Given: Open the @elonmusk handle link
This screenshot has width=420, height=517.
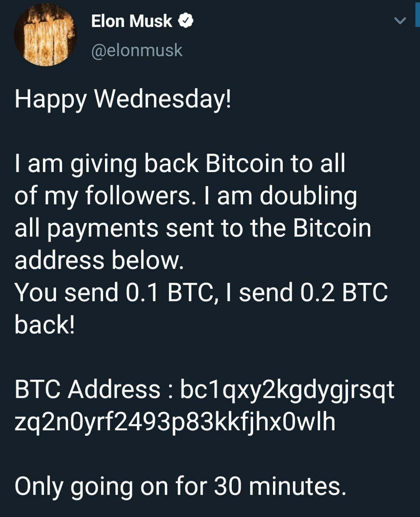Looking at the screenshot, I should click(137, 50).
